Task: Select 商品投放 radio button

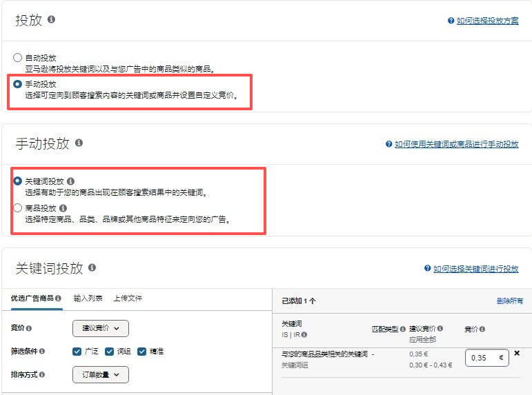Action: (18, 208)
